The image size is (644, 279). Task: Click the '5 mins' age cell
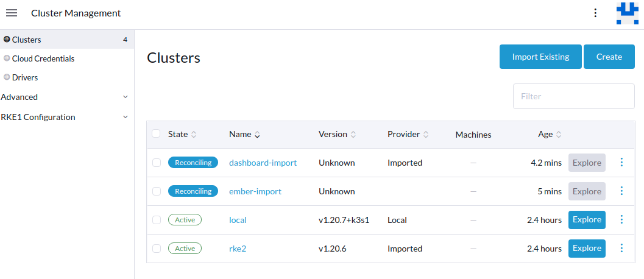549,191
